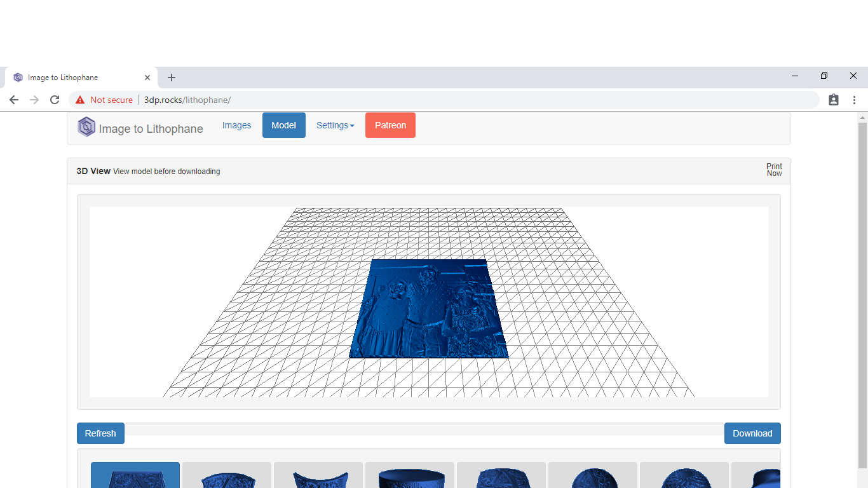
Task: Select the flat lithophane shape thumbnail
Action: coord(135,475)
